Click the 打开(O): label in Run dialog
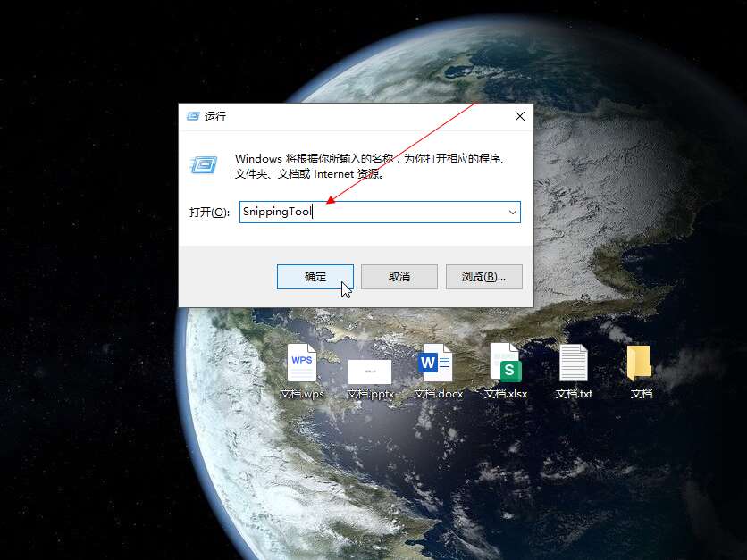The height and width of the screenshot is (560, 747). 210,212
